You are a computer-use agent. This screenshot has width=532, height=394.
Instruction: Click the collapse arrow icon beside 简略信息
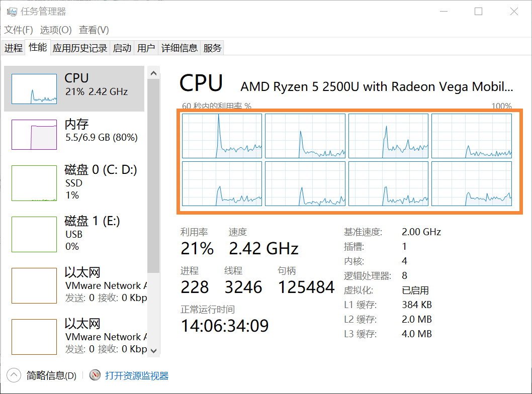14,375
